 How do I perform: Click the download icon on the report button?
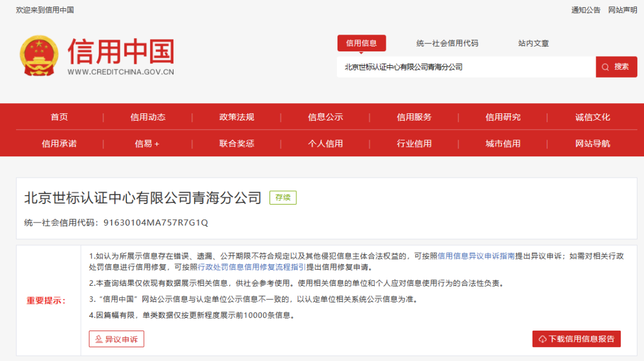click(543, 338)
